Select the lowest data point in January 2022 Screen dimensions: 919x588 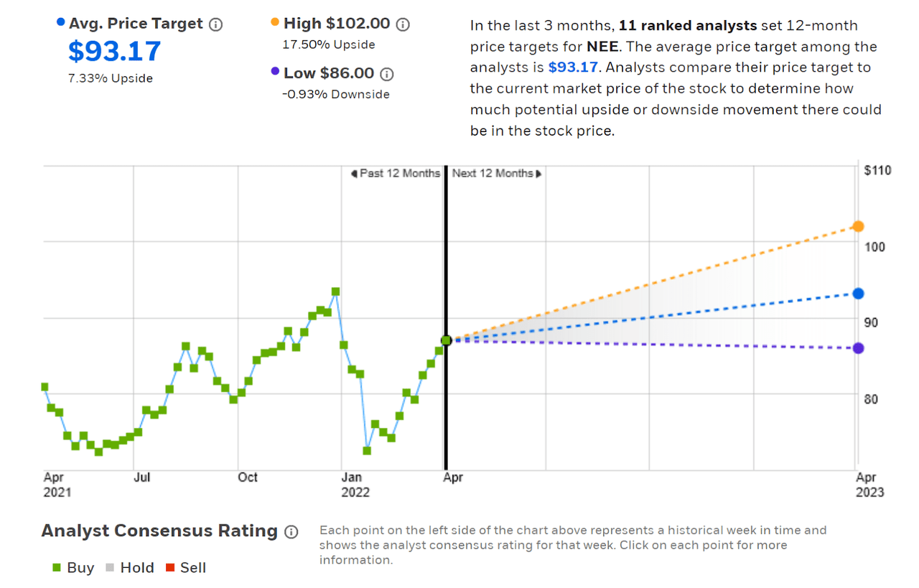click(367, 451)
